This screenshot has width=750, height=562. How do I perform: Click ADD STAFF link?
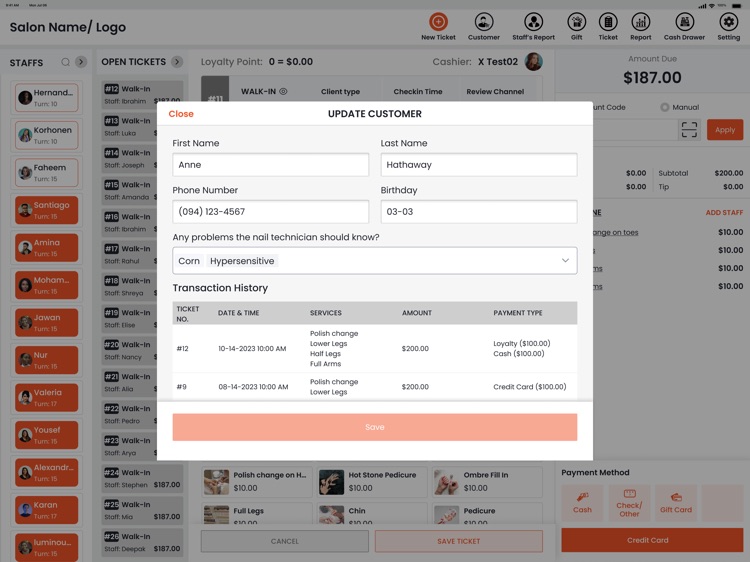tap(724, 212)
